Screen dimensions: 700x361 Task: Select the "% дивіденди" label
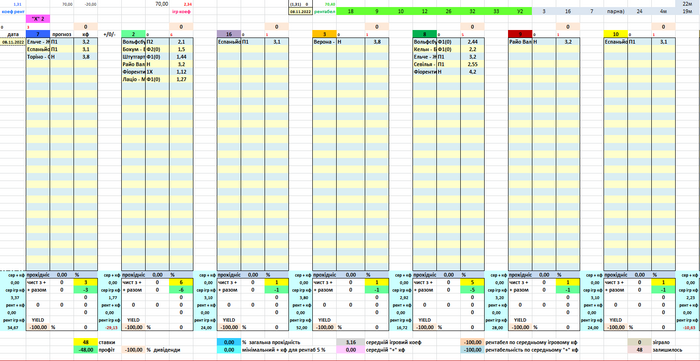coord(163,349)
